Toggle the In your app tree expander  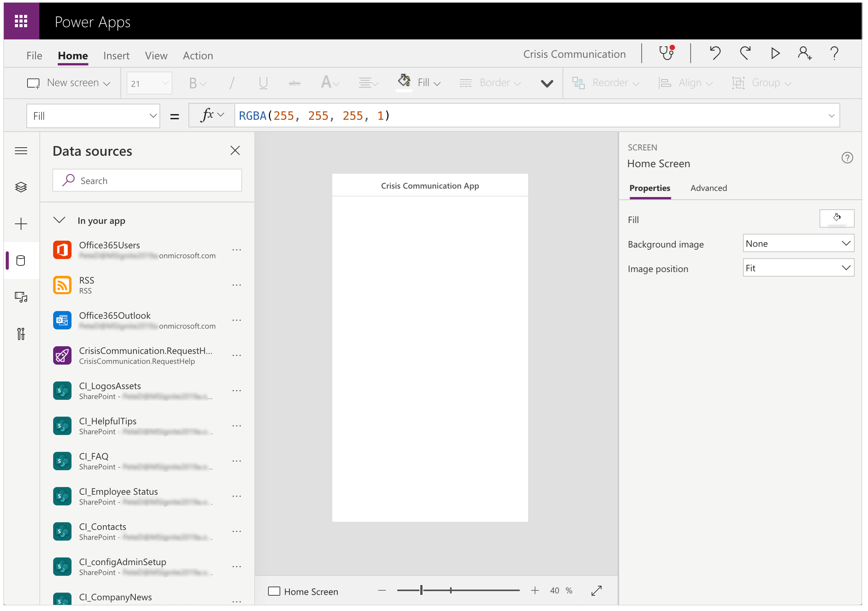pyautogui.click(x=60, y=220)
